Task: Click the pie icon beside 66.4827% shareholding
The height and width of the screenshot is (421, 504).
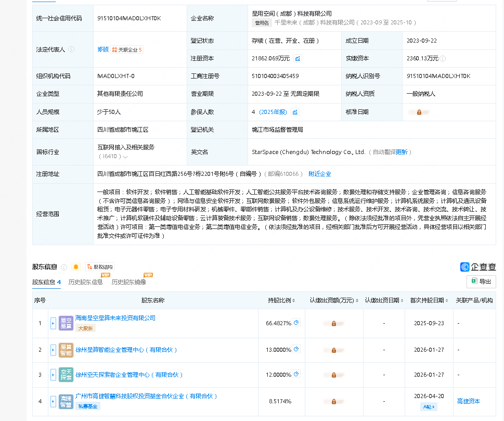Action: (x=296, y=323)
